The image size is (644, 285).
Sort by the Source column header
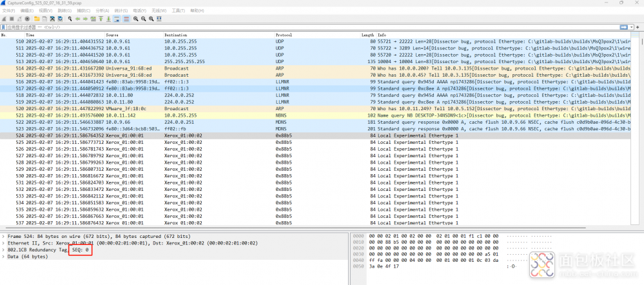coord(134,35)
